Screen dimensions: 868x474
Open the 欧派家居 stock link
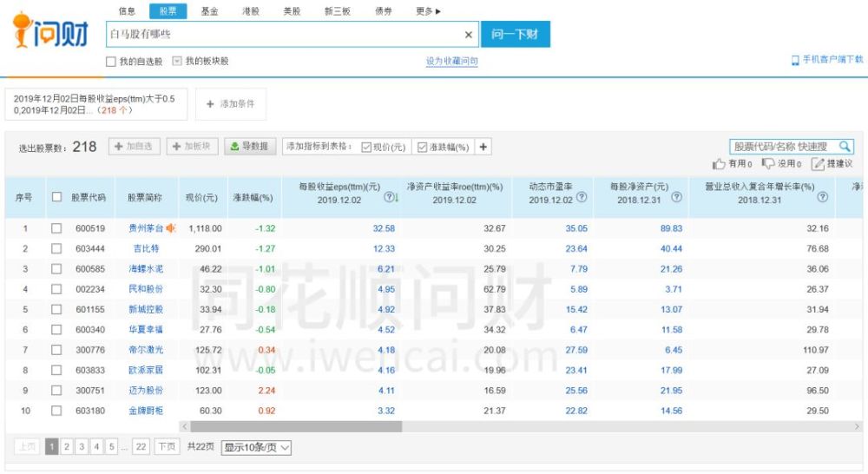tap(146, 370)
